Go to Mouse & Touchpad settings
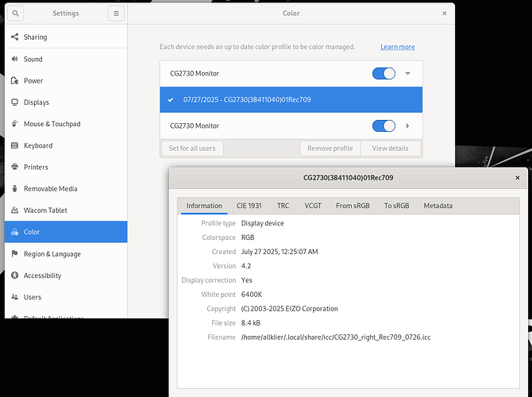Image resolution: width=532 pixels, height=397 pixels. [x=66, y=124]
